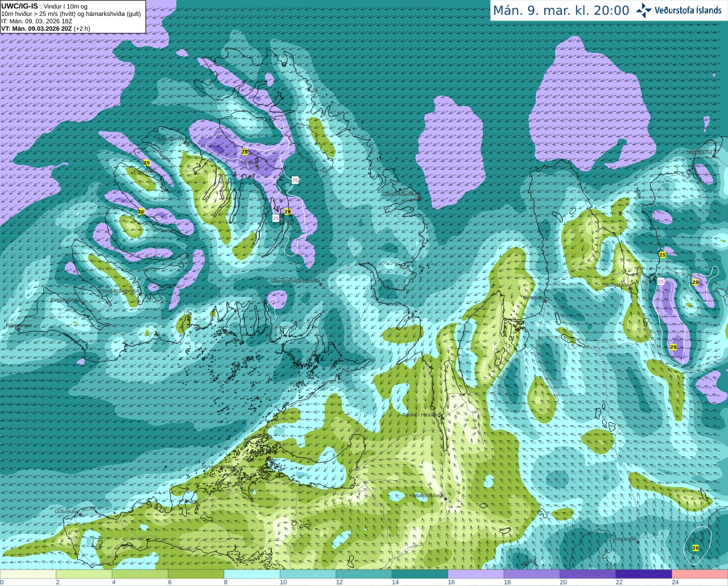Click the Stykkishólmur station label
728x586 pixels.
217,467
